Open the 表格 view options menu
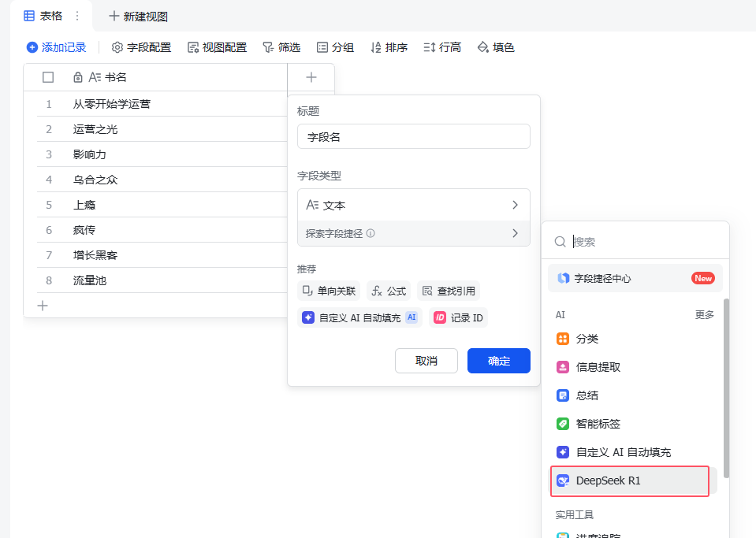 (x=76, y=15)
